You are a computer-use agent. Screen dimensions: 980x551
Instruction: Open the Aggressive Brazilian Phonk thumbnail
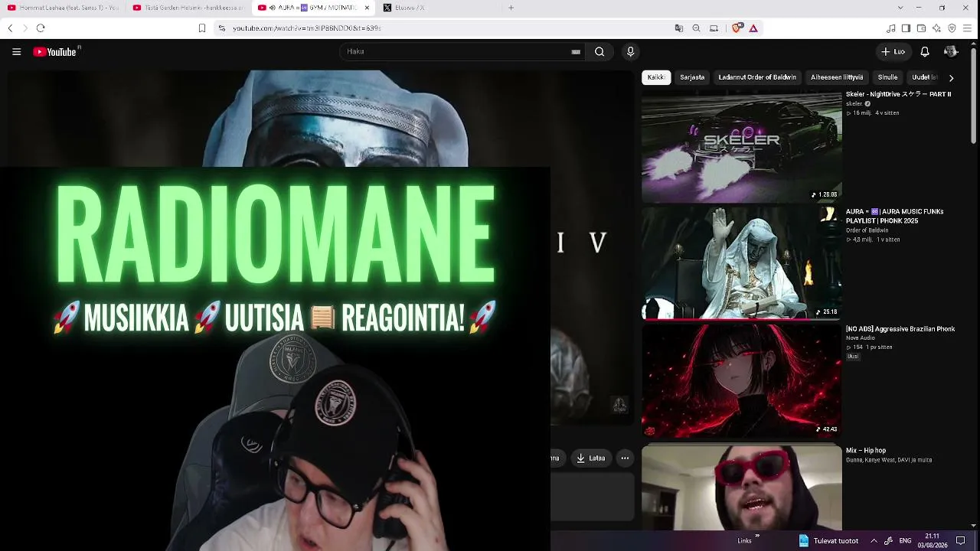(742, 380)
